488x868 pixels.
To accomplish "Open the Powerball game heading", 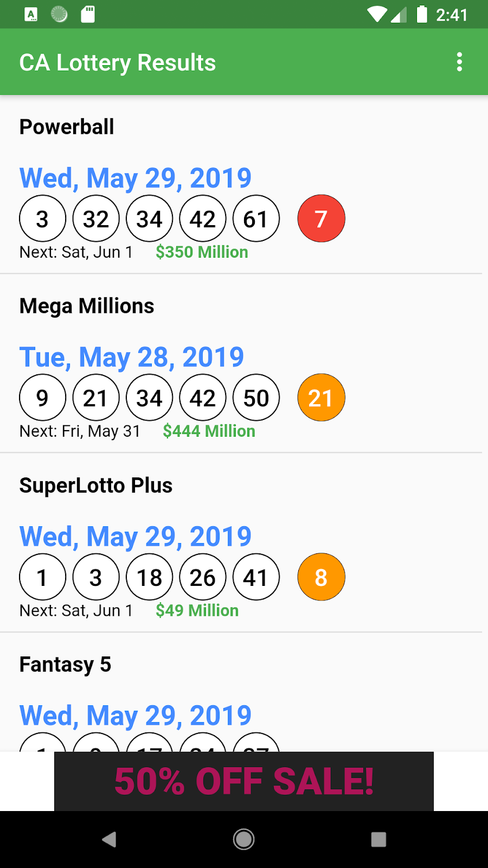I will [67, 127].
